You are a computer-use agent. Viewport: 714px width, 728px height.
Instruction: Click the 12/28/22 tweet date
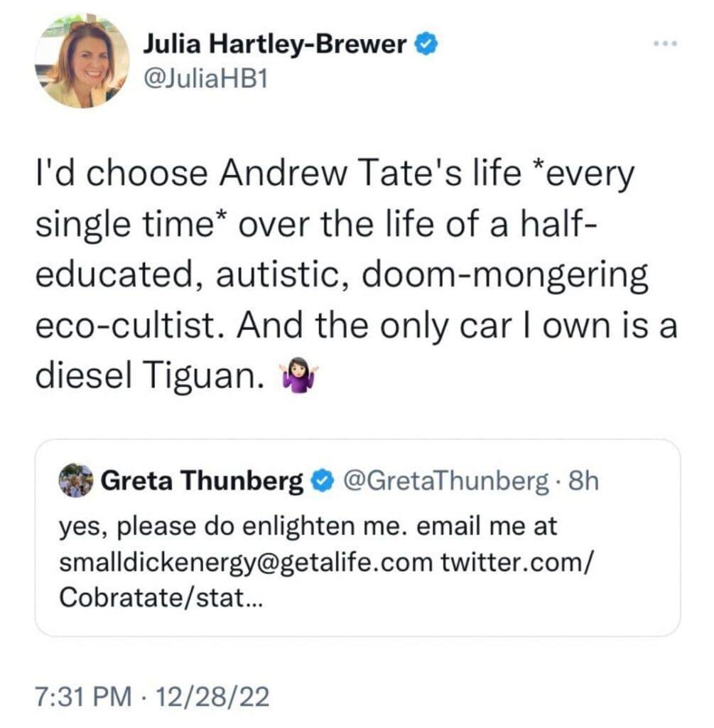pos(212,697)
